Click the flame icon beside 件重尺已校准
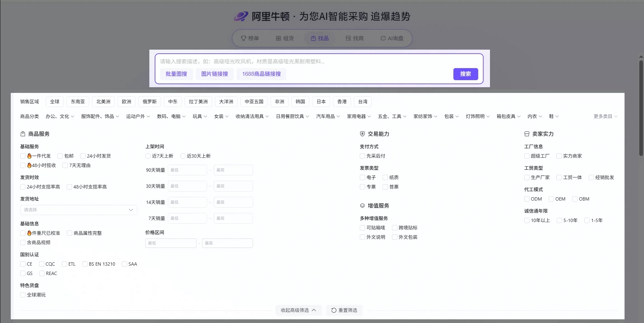This screenshot has height=323, width=644. tap(29, 233)
